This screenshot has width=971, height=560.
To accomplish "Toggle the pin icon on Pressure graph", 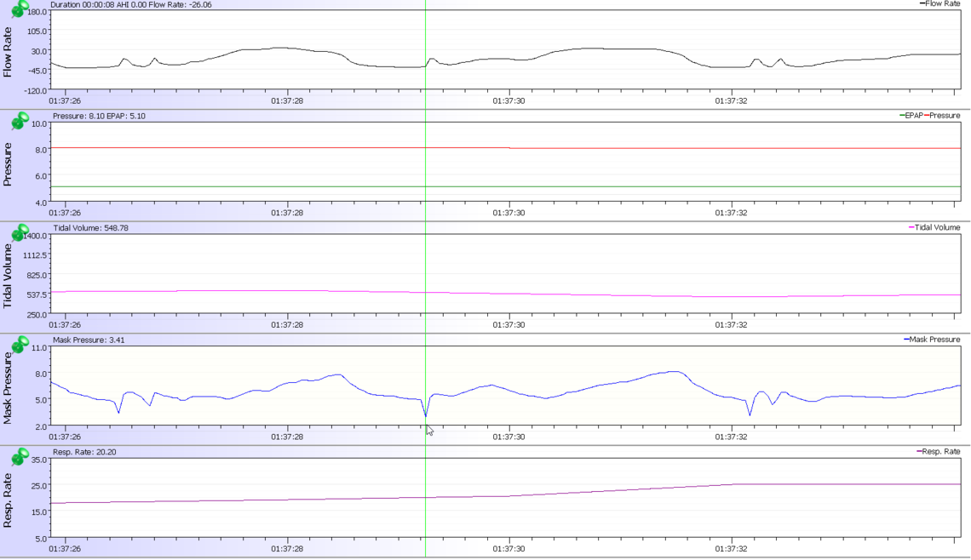I will pyautogui.click(x=20, y=120).
